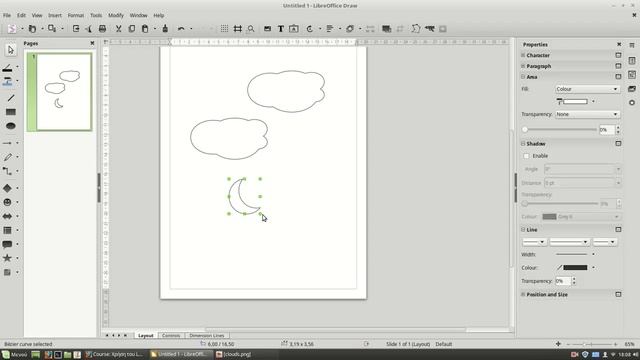The width and height of the screenshot is (640, 360).
Task: Select the Block Arrows tool
Action: tap(7, 216)
